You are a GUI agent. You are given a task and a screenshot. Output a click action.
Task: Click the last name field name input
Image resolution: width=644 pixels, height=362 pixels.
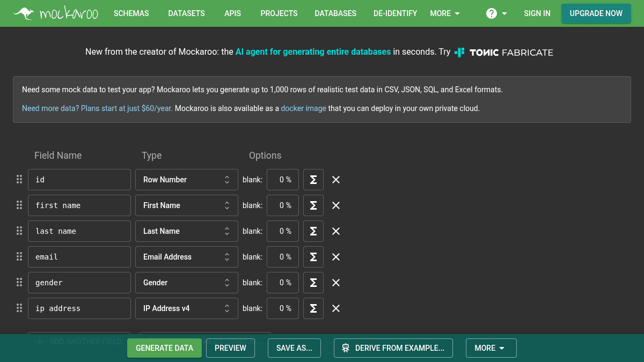[x=79, y=231]
